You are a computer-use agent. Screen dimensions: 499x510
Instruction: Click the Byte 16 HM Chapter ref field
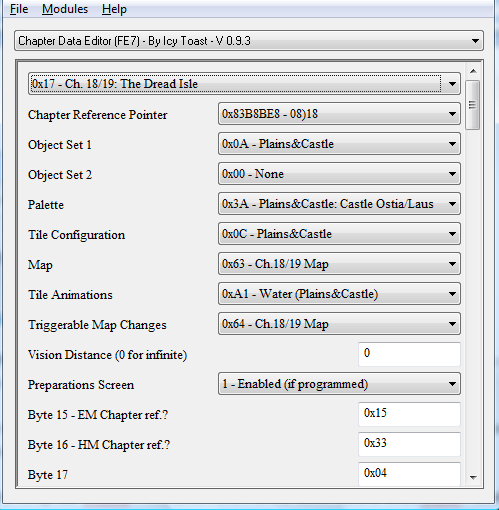click(409, 444)
